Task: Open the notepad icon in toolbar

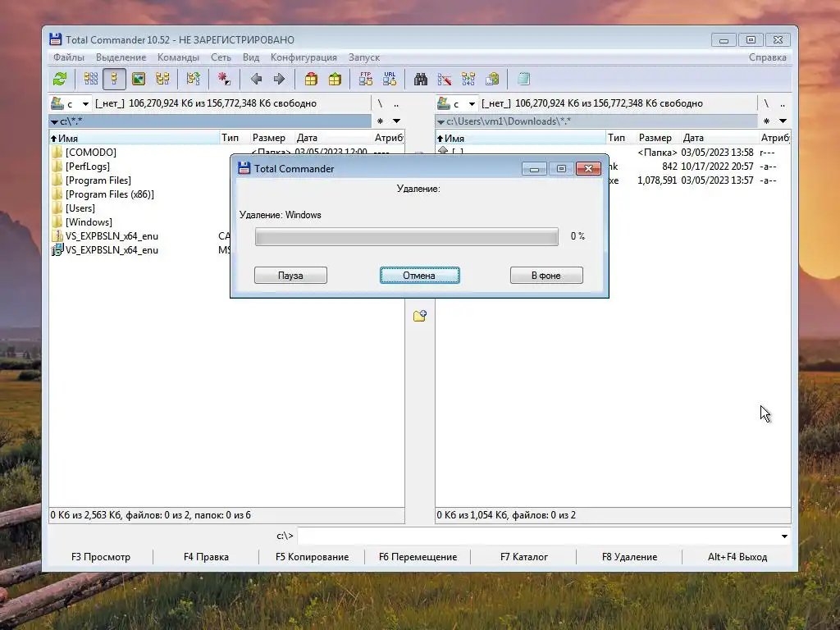Action: pyautogui.click(x=523, y=80)
